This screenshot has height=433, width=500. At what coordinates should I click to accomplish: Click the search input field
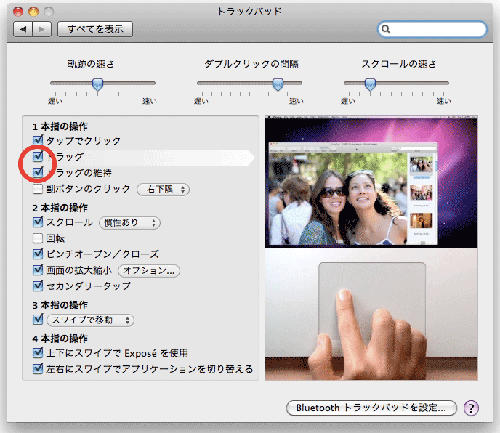tap(432, 29)
